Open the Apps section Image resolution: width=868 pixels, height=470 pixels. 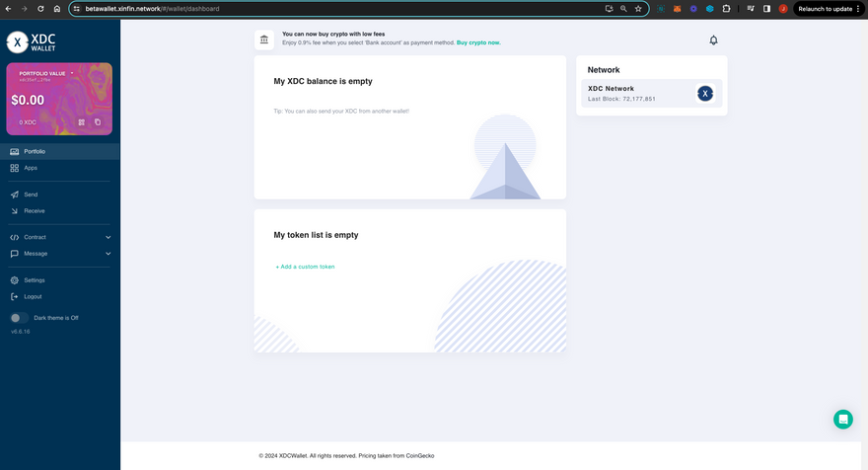(x=31, y=168)
